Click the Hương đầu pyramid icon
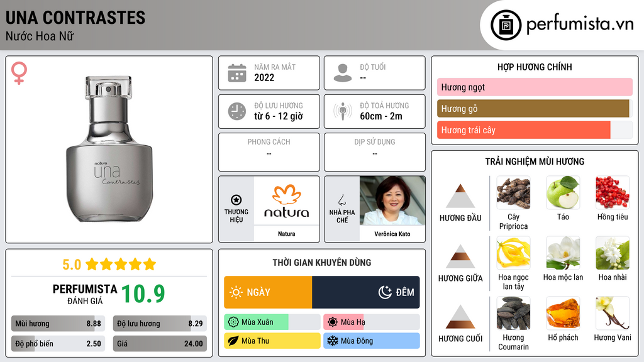The height and width of the screenshot is (362, 644). pyautogui.click(x=460, y=196)
